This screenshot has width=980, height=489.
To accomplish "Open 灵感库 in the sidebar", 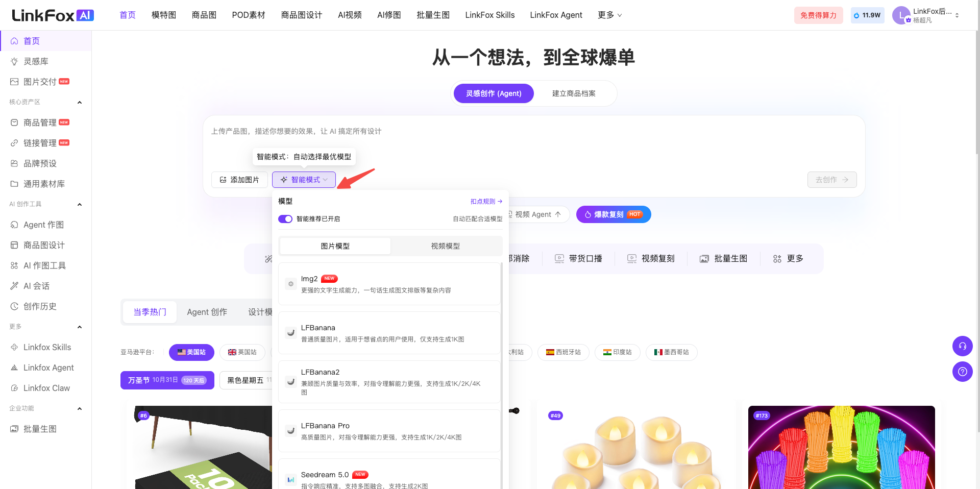I will pos(46,61).
